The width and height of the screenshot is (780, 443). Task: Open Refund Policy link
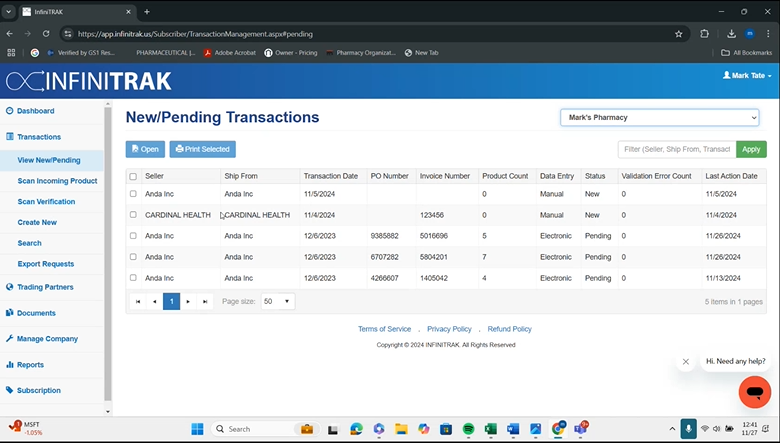click(509, 329)
